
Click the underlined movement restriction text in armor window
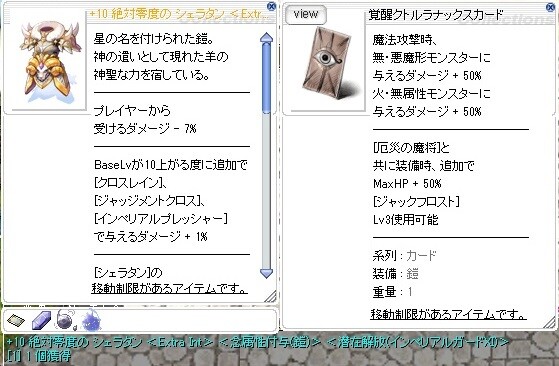(169, 288)
